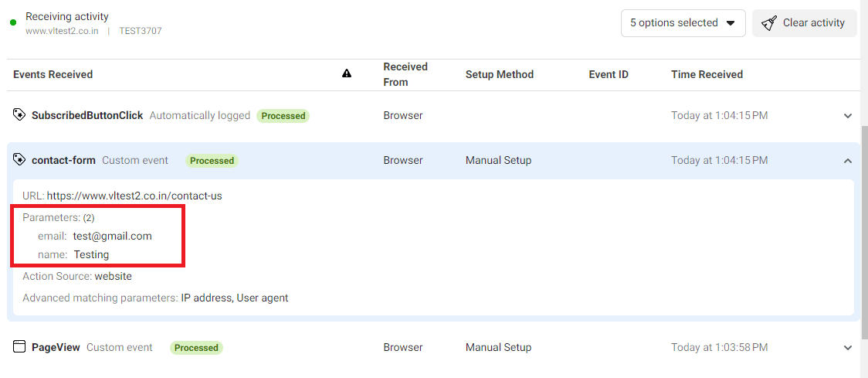
Task: Click the tag icon beside contact-form event
Action: [19, 160]
